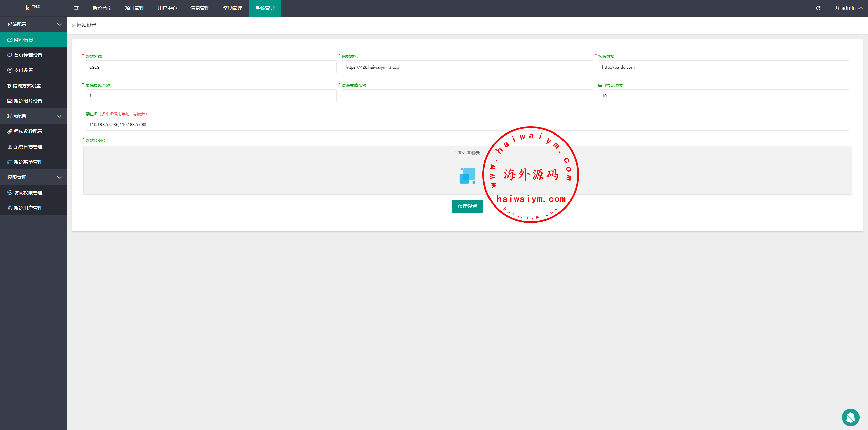
Task: Open 系统日志管理 log management item
Action: pyautogui.click(x=28, y=147)
